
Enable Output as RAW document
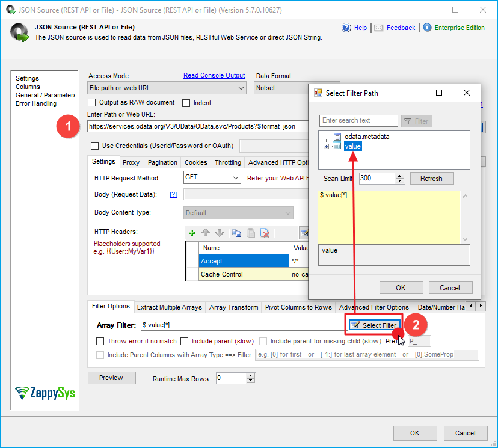coord(93,103)
